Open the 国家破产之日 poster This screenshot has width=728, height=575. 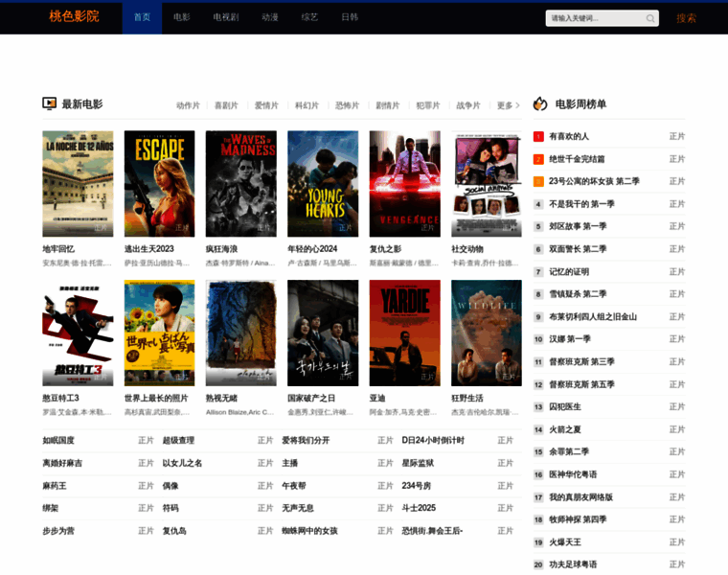pyautogui.click(x=323, y=333)
